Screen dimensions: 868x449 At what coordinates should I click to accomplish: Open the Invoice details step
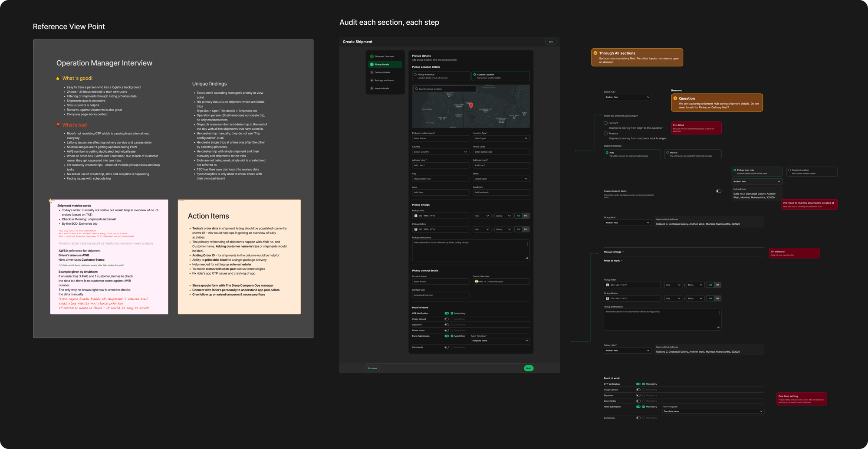385,88
